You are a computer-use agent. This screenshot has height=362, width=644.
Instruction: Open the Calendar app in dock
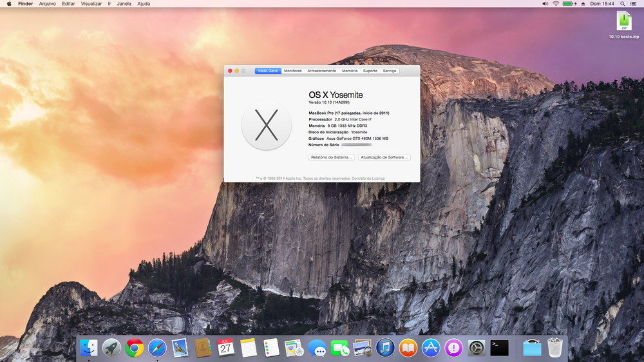(225, 348)
